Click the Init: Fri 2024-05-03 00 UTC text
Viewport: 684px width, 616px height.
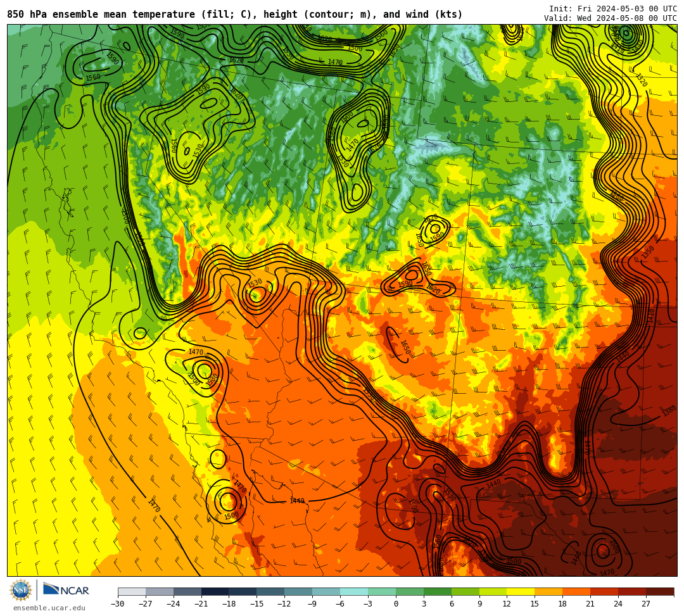pyautogui.click(x=613, y=9)
